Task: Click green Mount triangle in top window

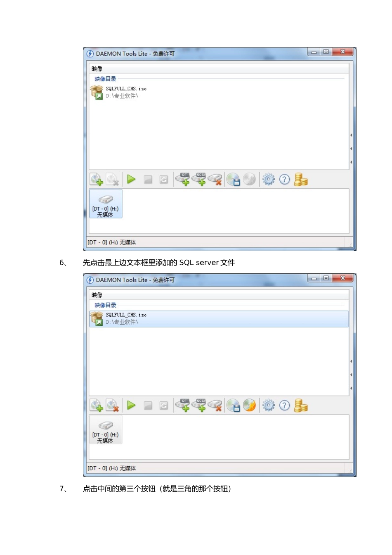Action: (131, 179)
